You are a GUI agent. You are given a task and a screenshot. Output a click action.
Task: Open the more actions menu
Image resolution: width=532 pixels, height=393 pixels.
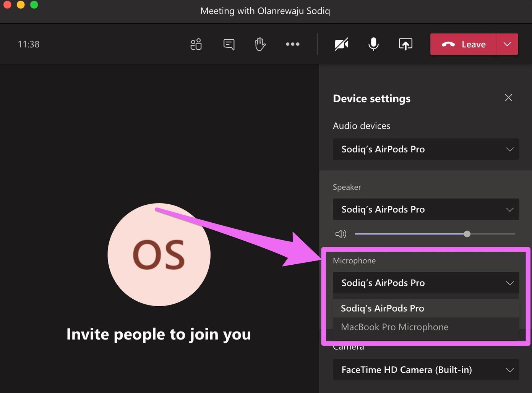(292, 44)
